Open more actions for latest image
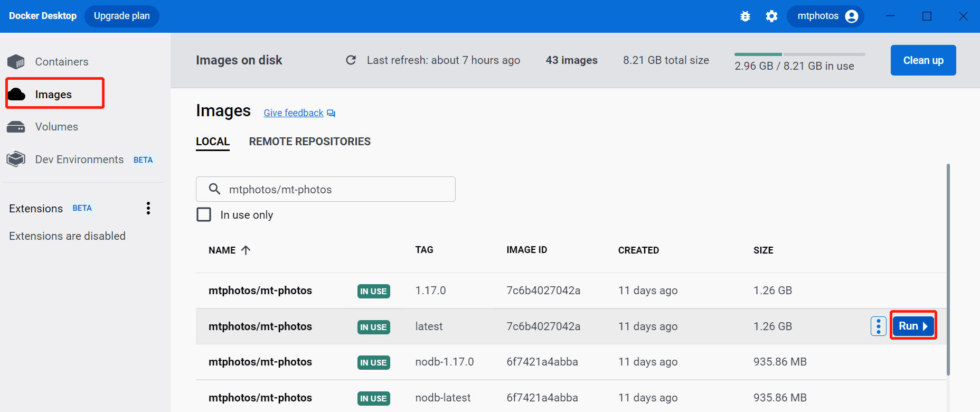 point(878,326)
